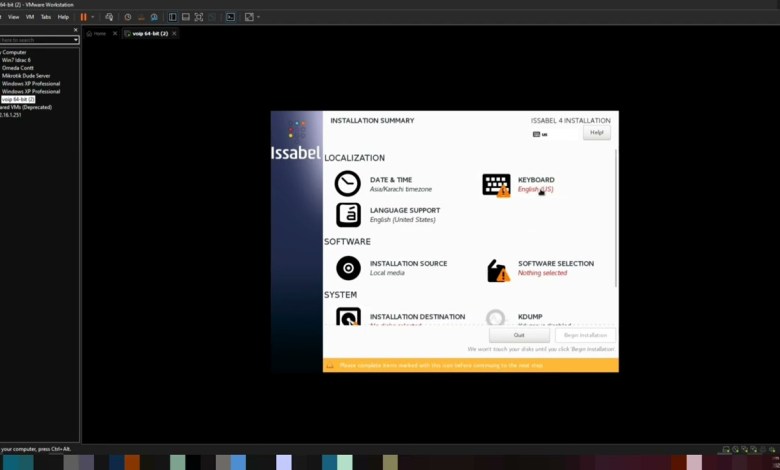Close the Home tab
780x470 pixels.
(115, 33)
